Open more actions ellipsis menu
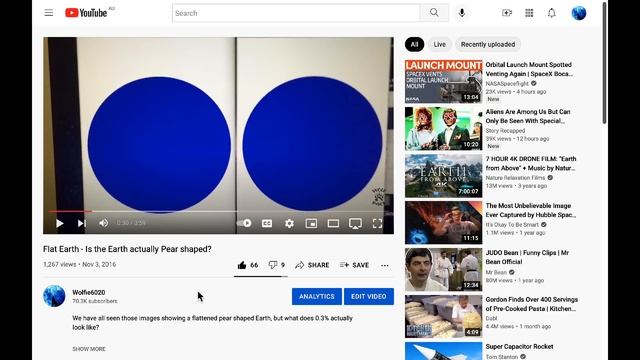The height and width of the screenshot is (360, 640). [x=384, y=265]
